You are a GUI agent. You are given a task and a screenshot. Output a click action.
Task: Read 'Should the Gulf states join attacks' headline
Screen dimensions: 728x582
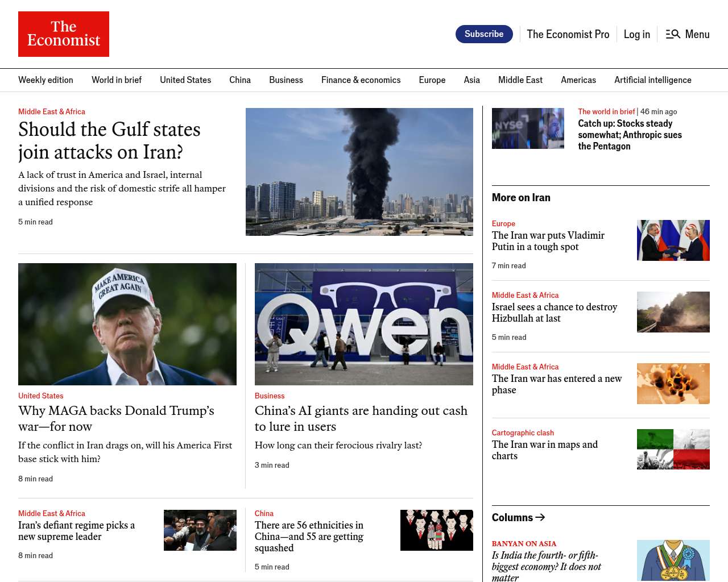[x=109, y=141]
